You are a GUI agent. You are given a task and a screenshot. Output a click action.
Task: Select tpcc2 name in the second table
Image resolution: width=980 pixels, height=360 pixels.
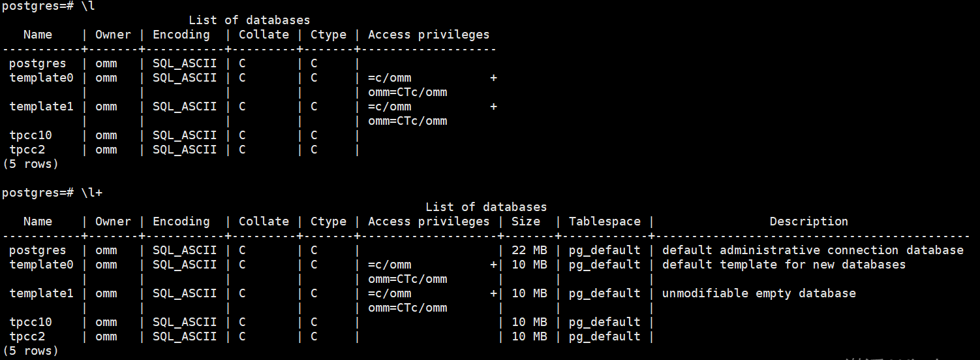pyautogui.click(x=27, y=336)
